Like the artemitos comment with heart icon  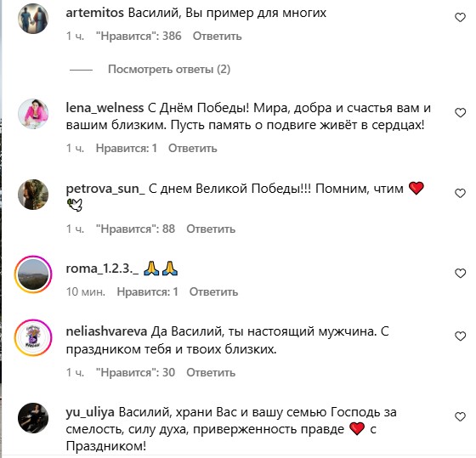[x=460, y=18]
